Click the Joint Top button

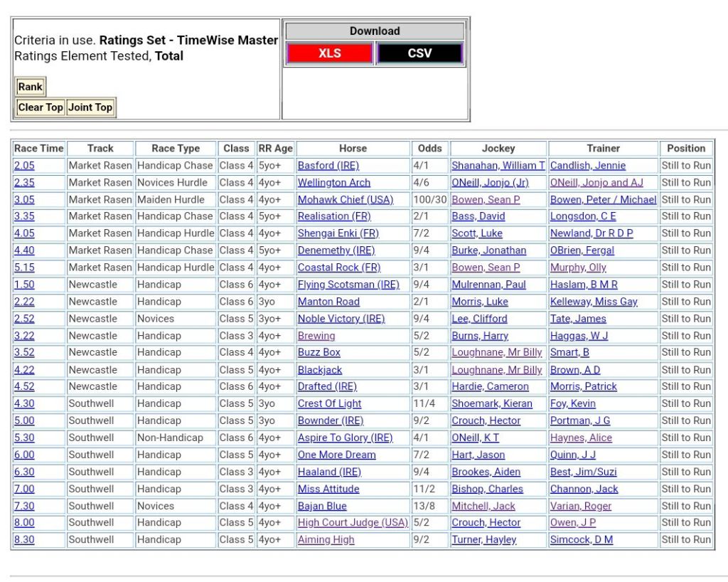point(90,107)
